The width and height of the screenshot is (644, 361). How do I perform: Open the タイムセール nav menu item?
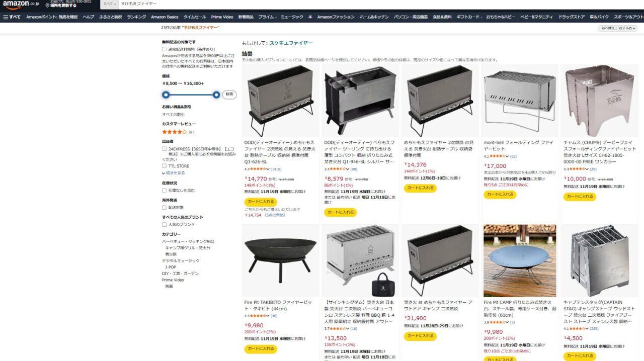(x=194, y=17)
